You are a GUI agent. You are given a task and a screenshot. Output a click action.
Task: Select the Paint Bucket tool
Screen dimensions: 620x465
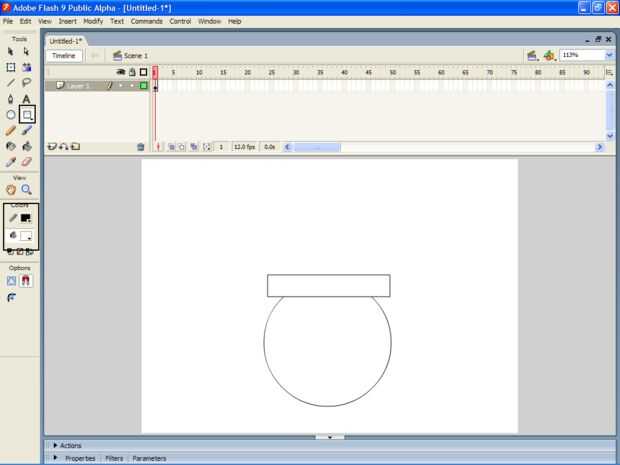[x=26, y=146]
